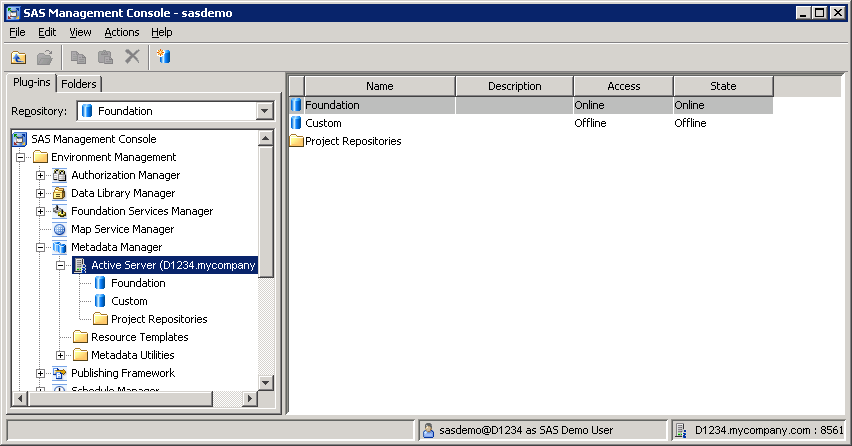Image resolution: width=852 pixels, height=446 pixels.
Task: Click the Delete X toolbar icon
Action: click(x=132, y=56)
